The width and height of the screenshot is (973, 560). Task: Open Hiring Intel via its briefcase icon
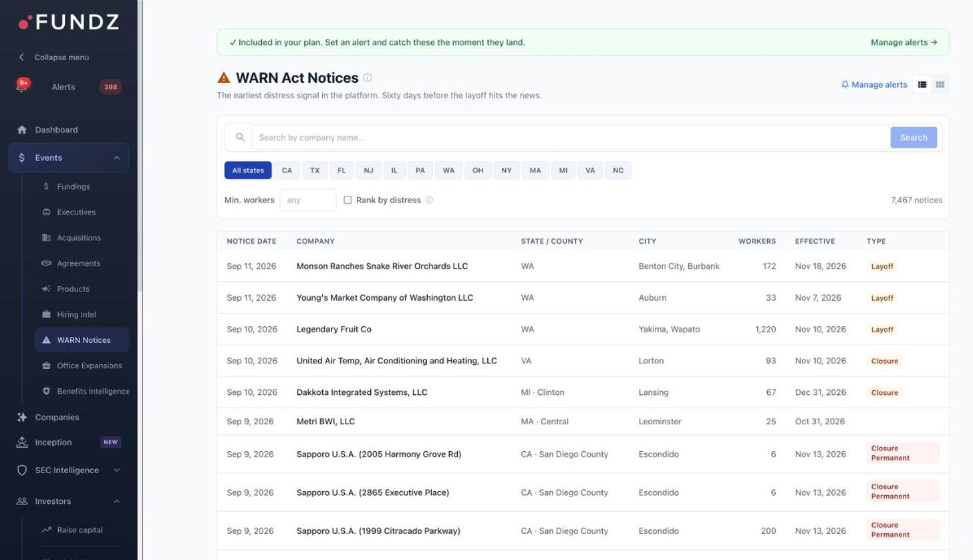tap(46, 315)
